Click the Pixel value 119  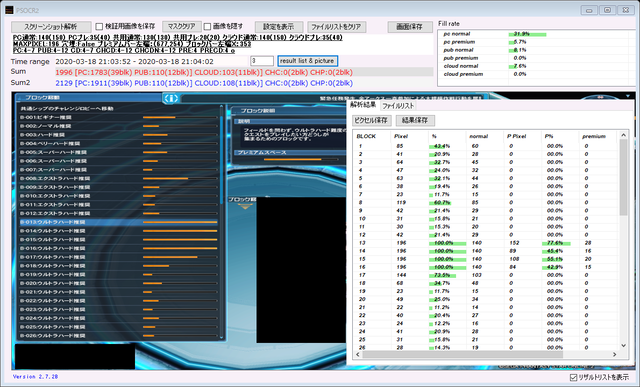click(x=401, y=202)
